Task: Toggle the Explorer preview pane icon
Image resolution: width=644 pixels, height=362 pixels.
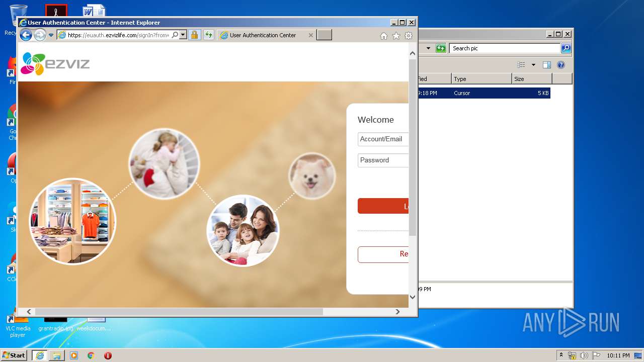Action: click(x=547, y=65)
